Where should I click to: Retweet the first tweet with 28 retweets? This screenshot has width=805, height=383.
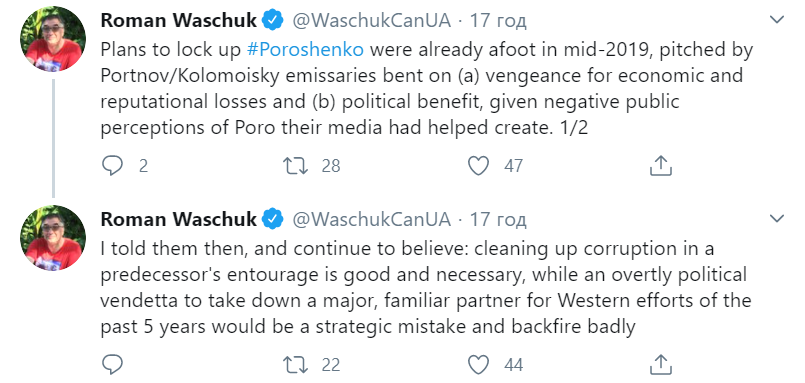pyautogui.click(x=296, y=166)
